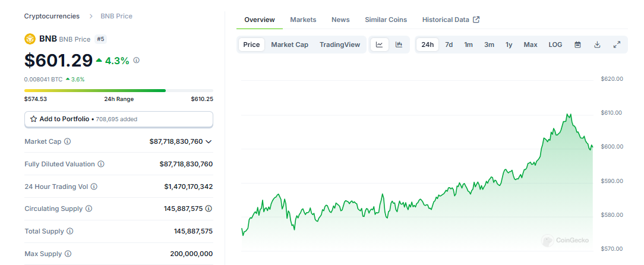The image size is (644, 265).
Task: Download chart data icon
Action: [x=597, y=45]
